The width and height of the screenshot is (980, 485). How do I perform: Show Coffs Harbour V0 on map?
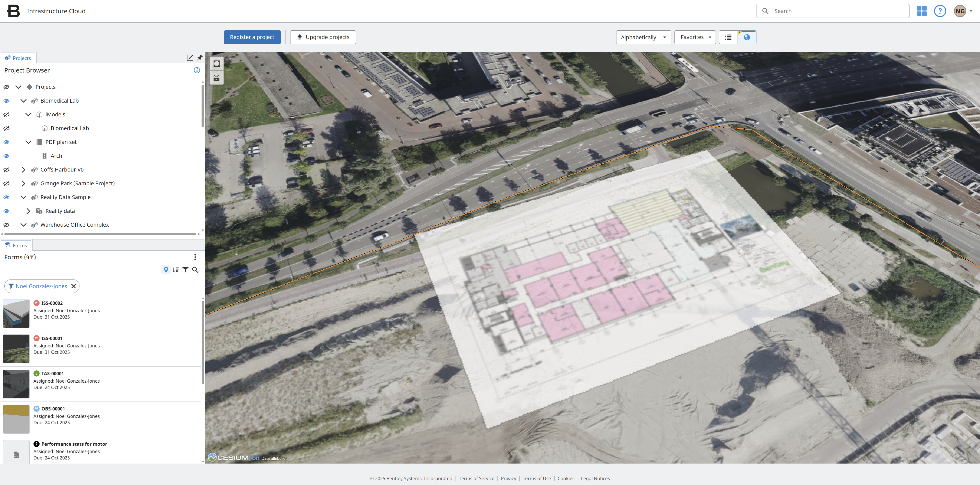click(x=6, y=169)
